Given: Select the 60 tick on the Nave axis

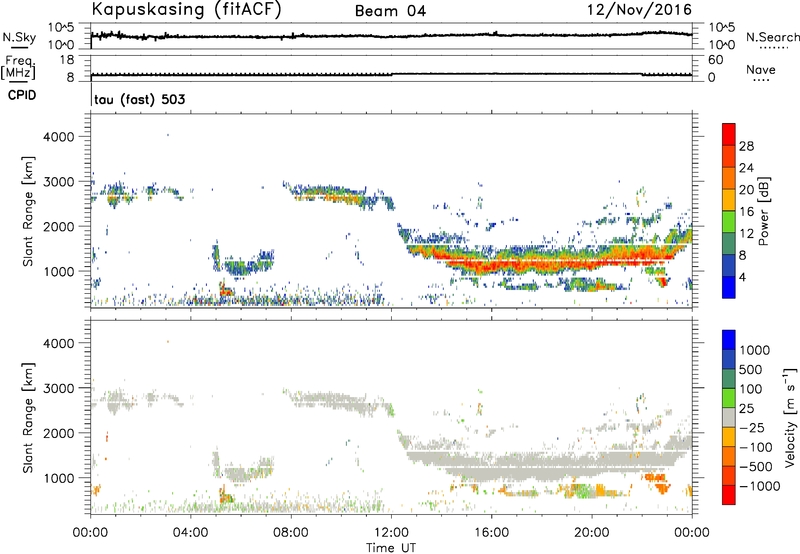Looking at the screenshot, I should click(716, 60).
